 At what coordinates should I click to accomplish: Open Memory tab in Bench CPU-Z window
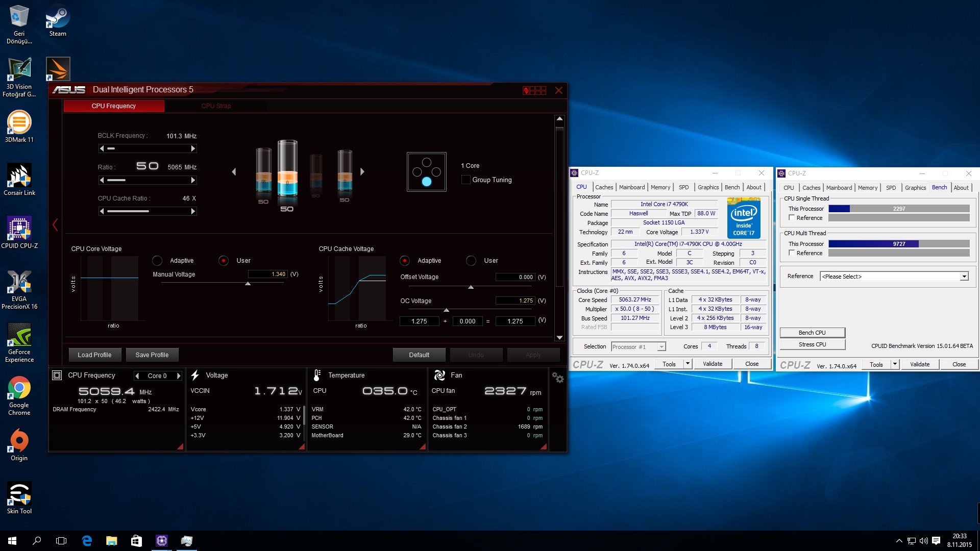pos(867,188)
